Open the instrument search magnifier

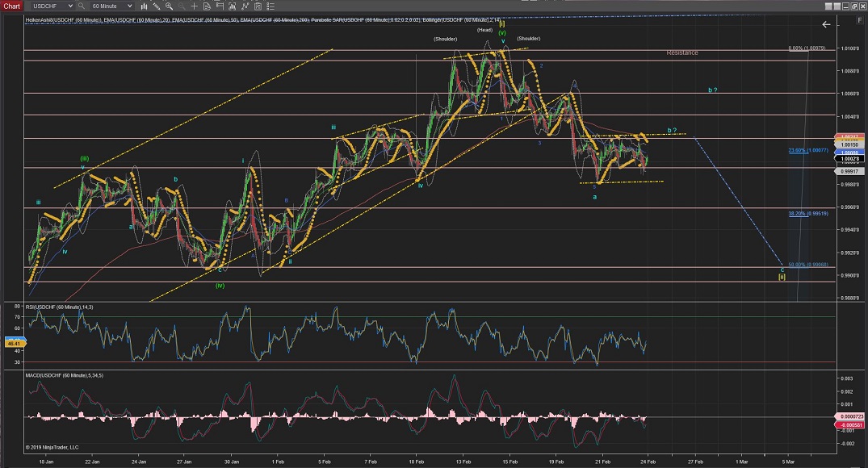tap(82, 6)
